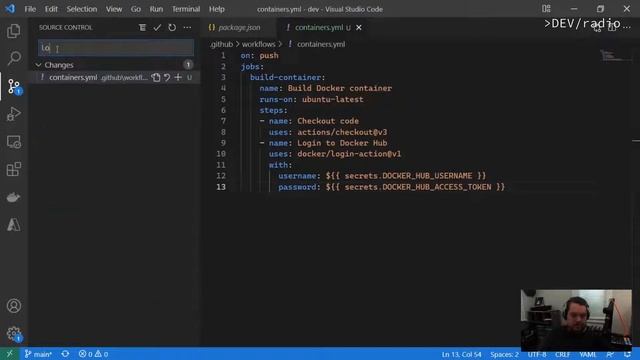Open the Help menu

217,9
